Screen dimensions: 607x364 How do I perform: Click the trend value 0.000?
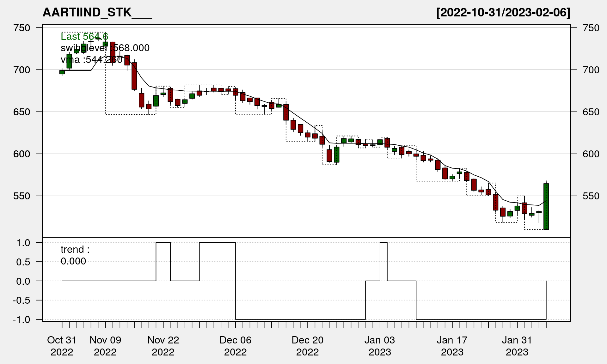[x=73, y=261]
